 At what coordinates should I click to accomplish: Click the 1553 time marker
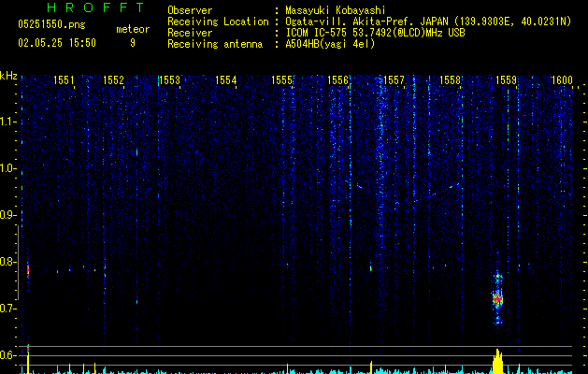pyautogui.click(x=169, y=80)
